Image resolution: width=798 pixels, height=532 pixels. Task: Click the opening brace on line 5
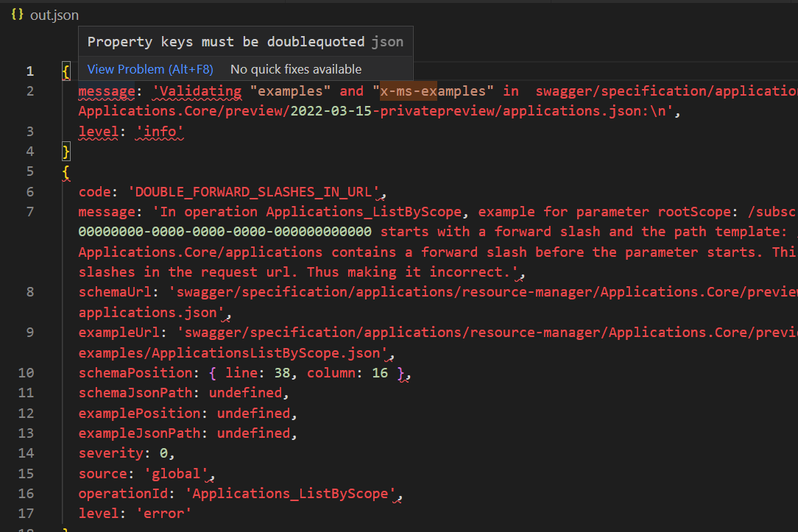[66, 171]
